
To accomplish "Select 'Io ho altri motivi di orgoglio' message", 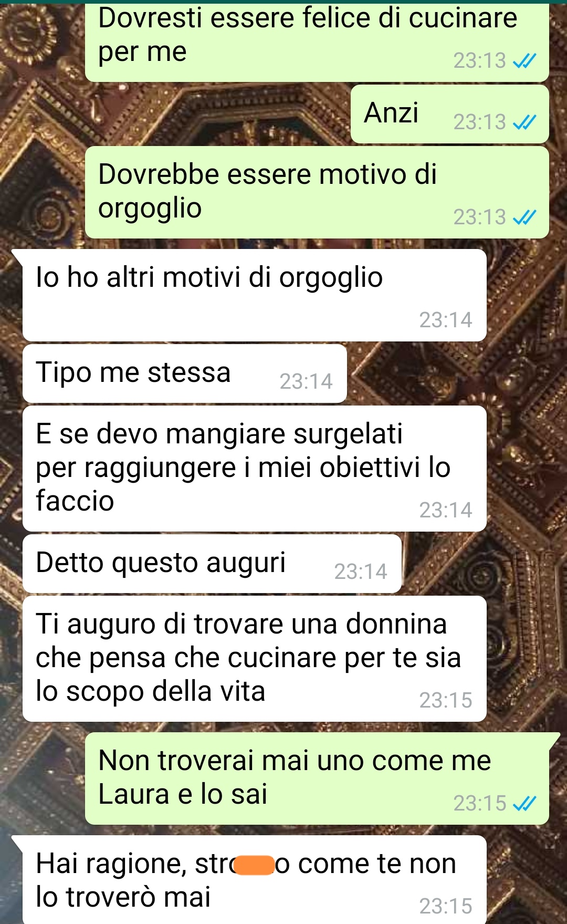I will pos(254,295).
